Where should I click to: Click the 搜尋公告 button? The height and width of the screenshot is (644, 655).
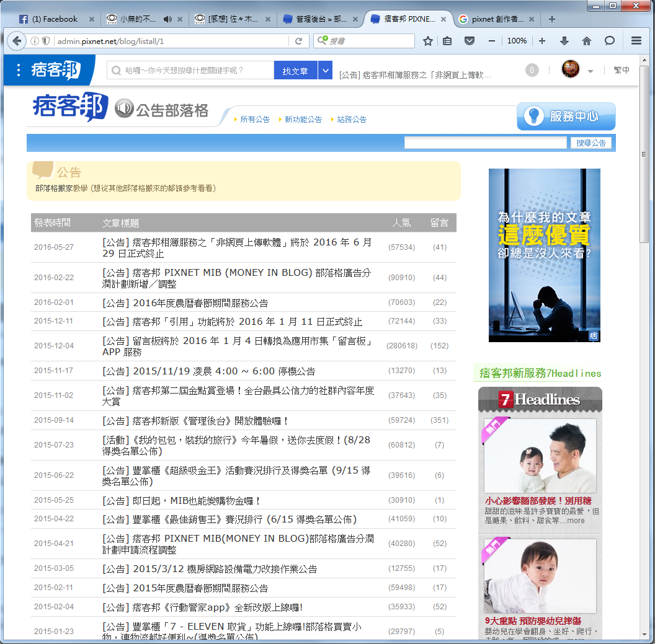coord(591,143)
